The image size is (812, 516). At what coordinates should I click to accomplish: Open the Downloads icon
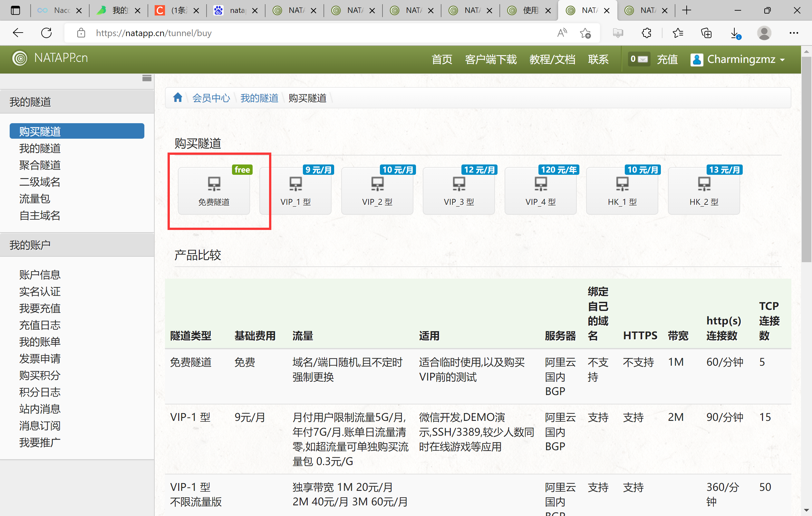coord(735,33)
